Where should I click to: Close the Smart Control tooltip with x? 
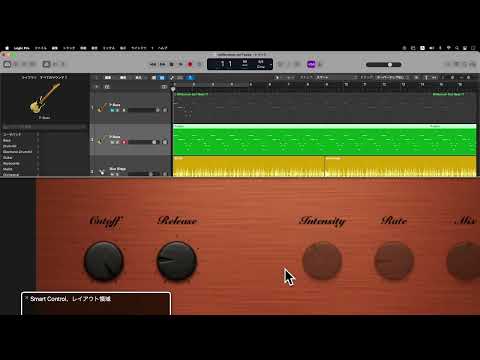[26, 297]
